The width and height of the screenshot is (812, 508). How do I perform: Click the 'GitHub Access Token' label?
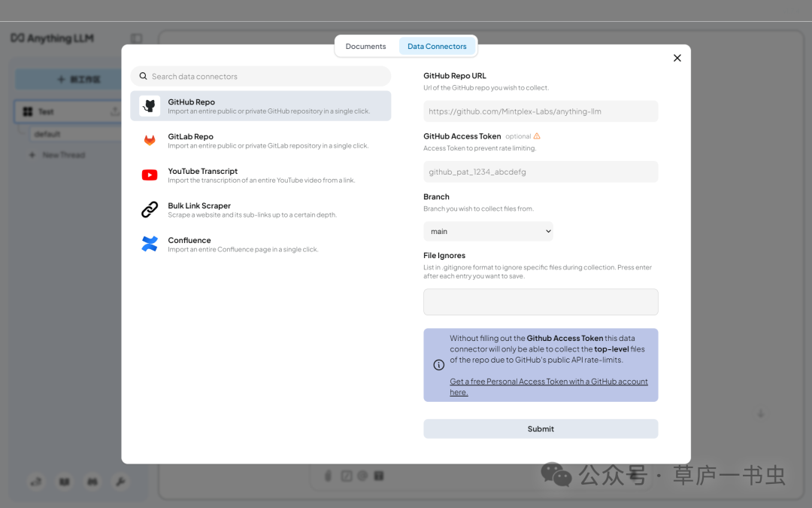[x=462, y=136]
